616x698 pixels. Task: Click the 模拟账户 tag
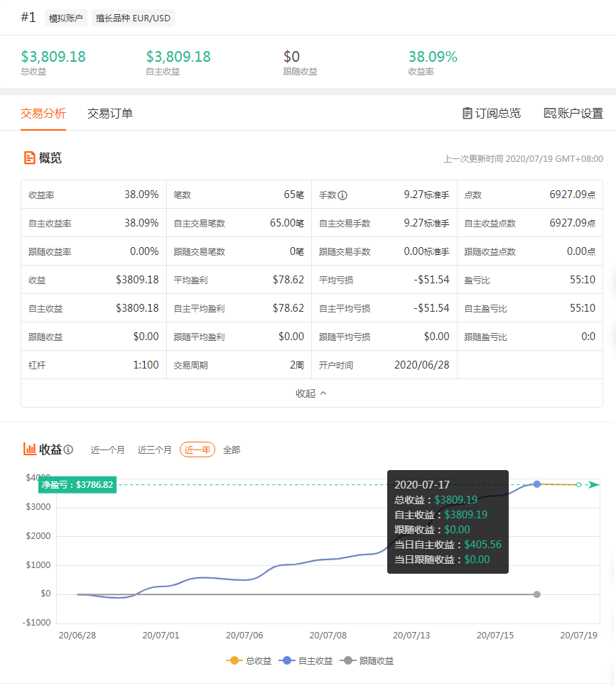(66, 18)
